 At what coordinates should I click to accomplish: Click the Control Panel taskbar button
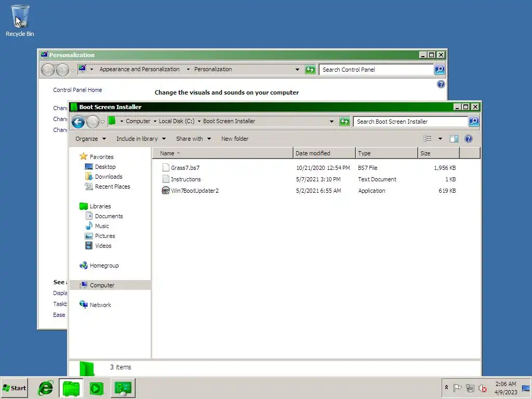(123, 388)
